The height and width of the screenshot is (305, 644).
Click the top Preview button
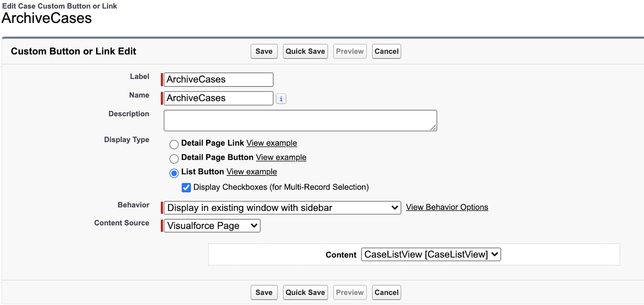pyautogui.click(x=350, y=52)
